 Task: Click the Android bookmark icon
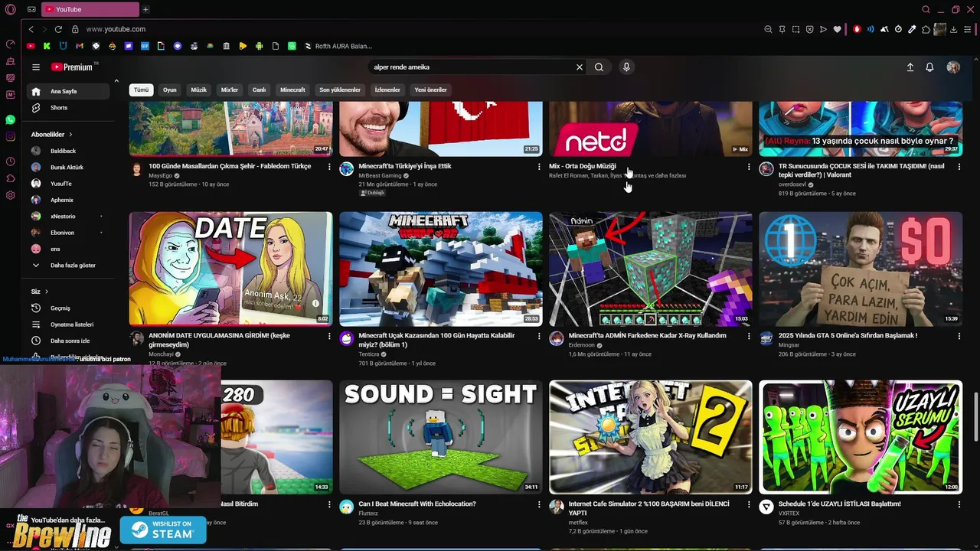point(260,46)
